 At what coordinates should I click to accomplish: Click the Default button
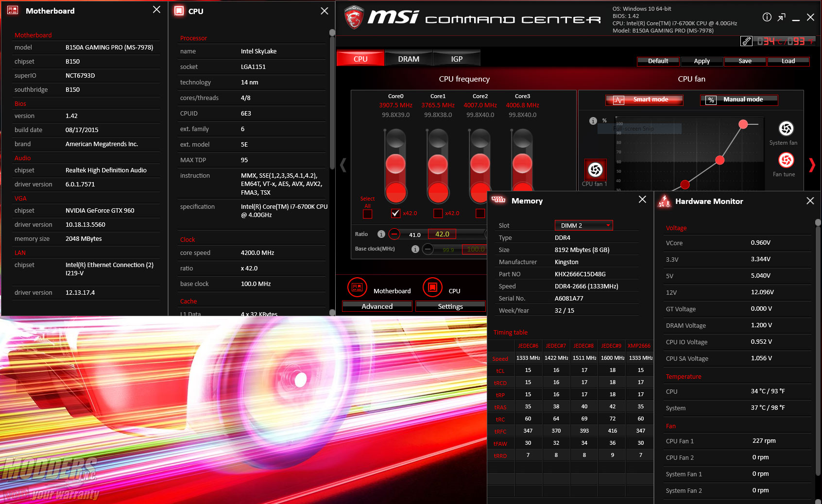tap(658, 61)
